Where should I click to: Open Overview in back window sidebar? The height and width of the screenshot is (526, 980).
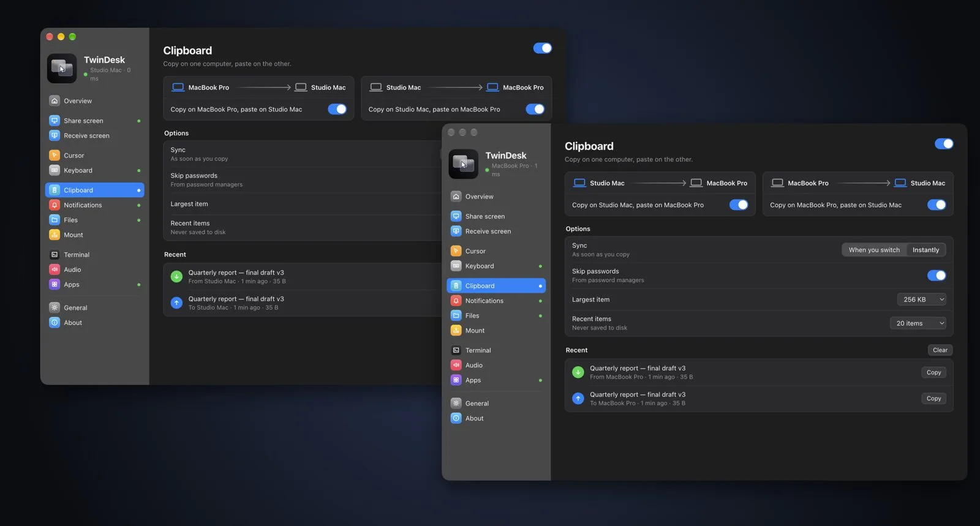pyautogui.click(x=94, y=101)
